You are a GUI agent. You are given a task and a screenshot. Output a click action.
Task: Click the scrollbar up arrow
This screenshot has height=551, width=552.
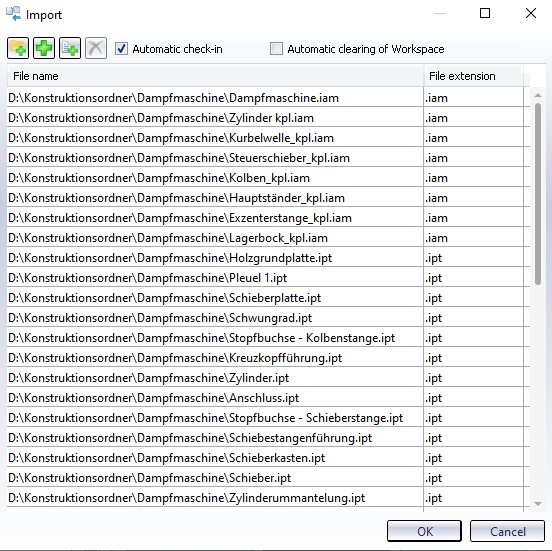pos(538,95)
